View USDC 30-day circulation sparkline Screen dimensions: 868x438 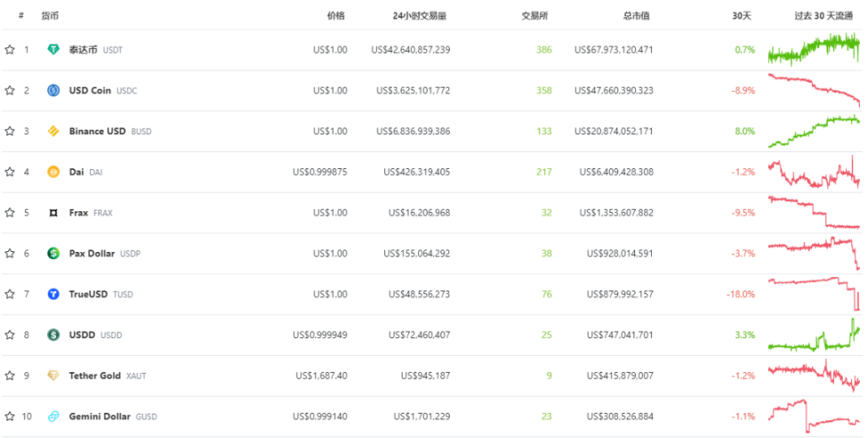(x=814, y=89)
